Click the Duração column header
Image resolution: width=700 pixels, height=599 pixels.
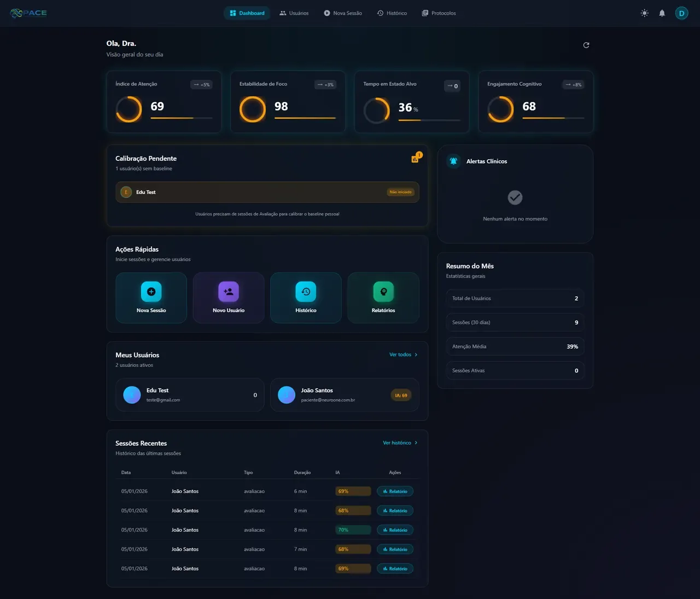pos(302,472)
